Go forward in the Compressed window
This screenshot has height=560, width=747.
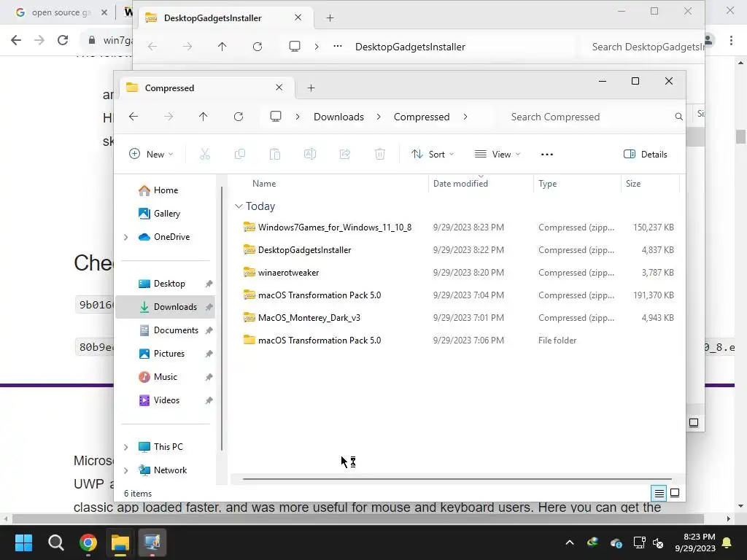pyautogui.click(x=169, y=117)
